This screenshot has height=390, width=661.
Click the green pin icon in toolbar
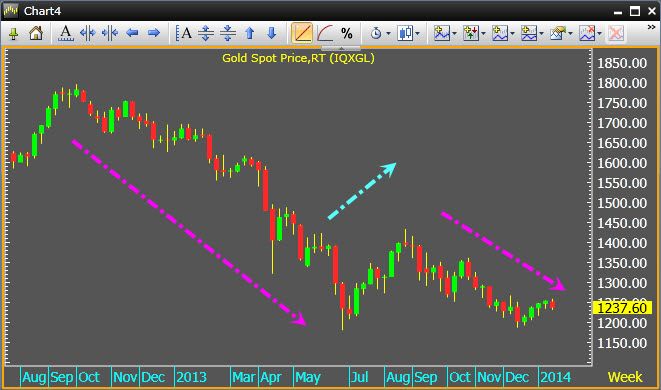[x=13, y=33]
